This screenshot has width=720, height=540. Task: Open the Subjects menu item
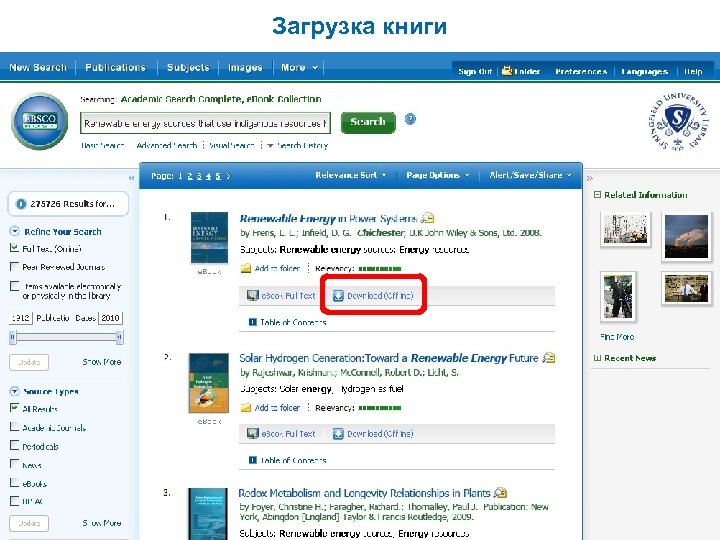coord(188,68)
